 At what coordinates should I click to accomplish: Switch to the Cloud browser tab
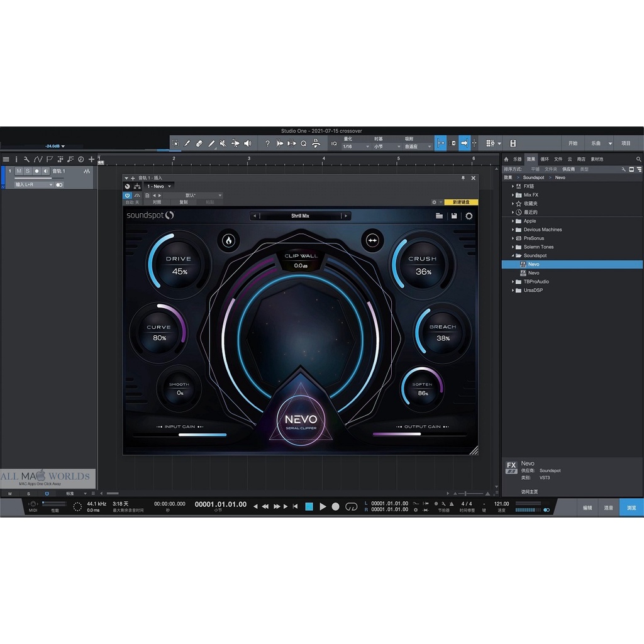coord(570,159)
